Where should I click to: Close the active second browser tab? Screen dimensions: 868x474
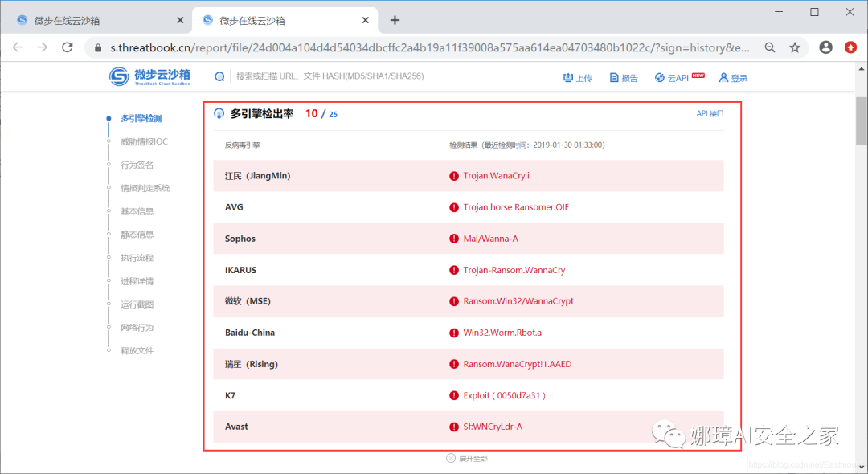pos(366,20)
